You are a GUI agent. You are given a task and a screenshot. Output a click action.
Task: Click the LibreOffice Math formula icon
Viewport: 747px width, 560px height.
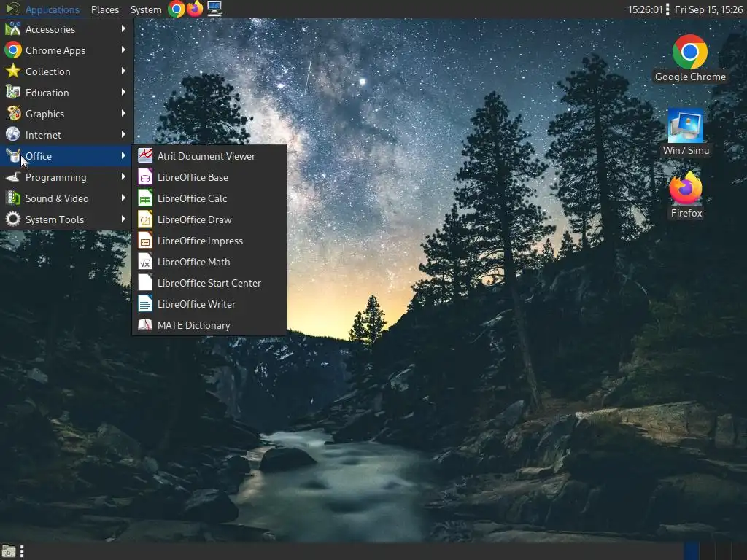(x=145, y=262)
